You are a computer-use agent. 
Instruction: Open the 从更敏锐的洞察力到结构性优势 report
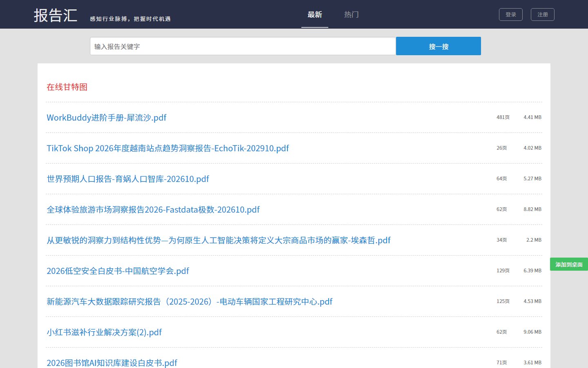(x=218, y=240)
